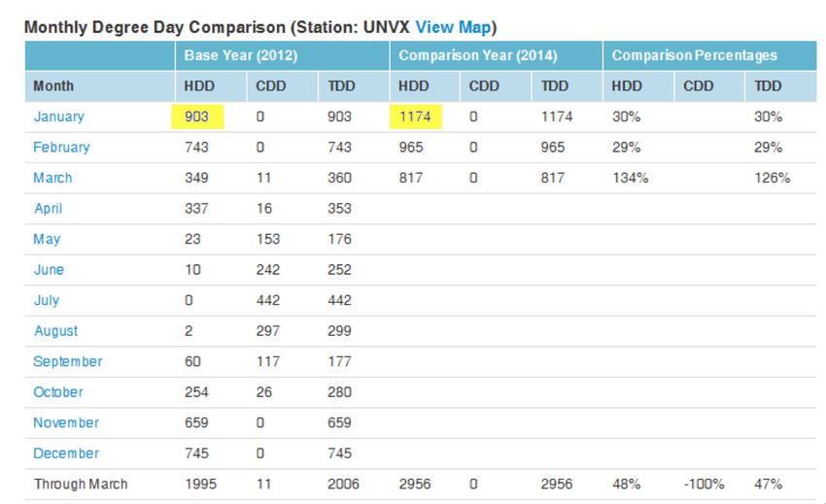Open the September month link
826x504 pixels.
click(68, 361)
